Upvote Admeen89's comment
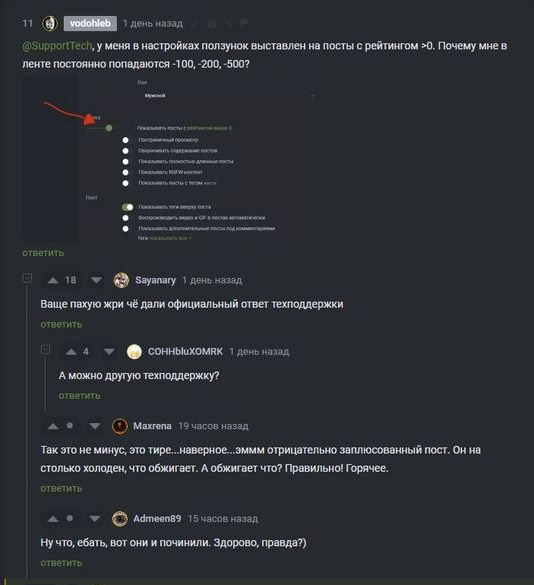Image resolution: width=534 pixels, height=585 pixels. click(53, 519)
